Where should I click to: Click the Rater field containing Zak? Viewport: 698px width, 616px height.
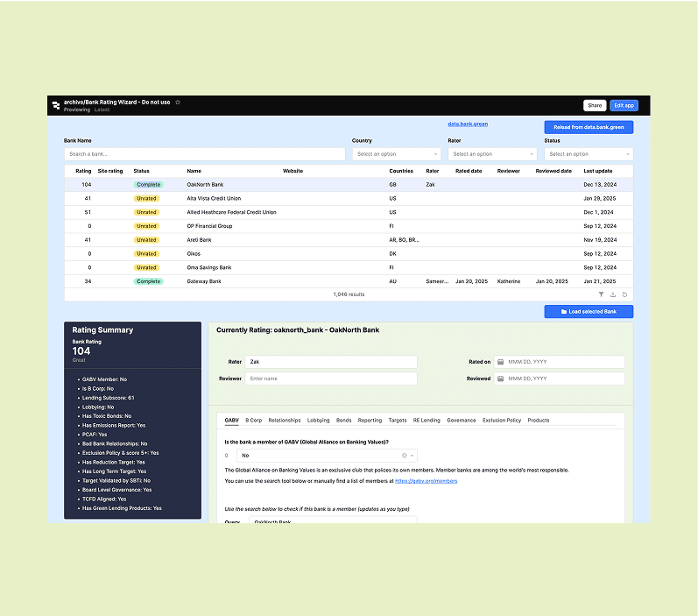(331, 362)
